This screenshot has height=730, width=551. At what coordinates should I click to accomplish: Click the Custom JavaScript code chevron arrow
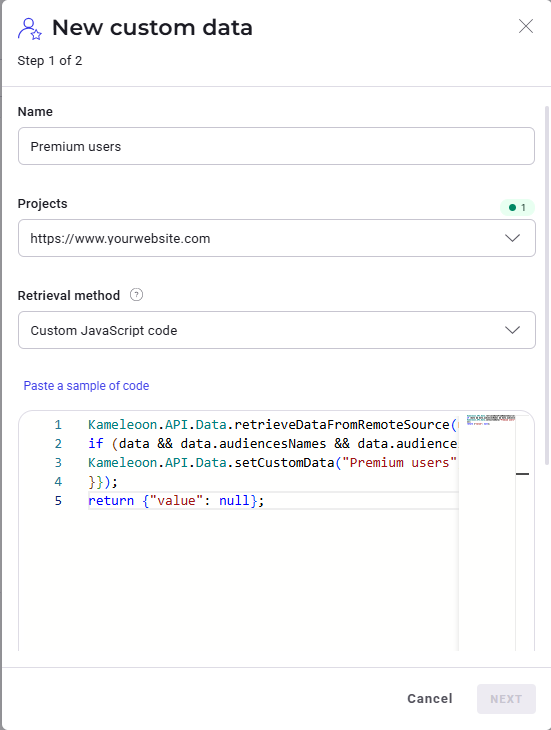coord(512,330)
